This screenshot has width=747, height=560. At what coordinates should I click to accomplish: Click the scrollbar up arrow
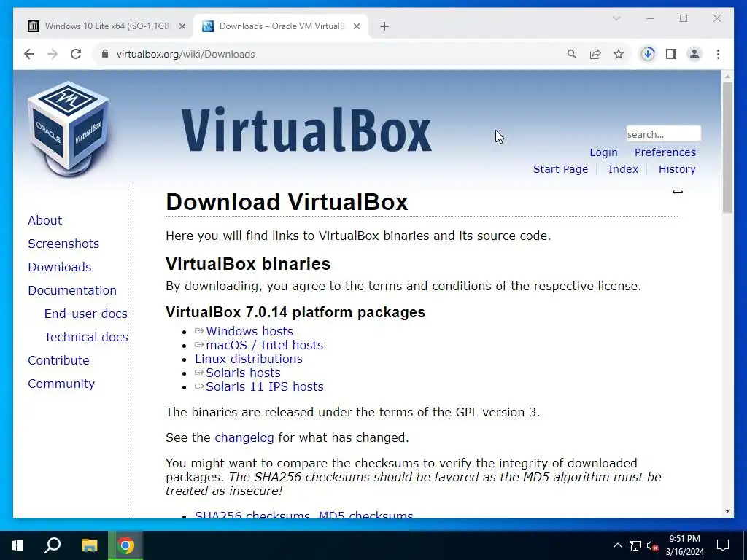(x=727, y=76)
